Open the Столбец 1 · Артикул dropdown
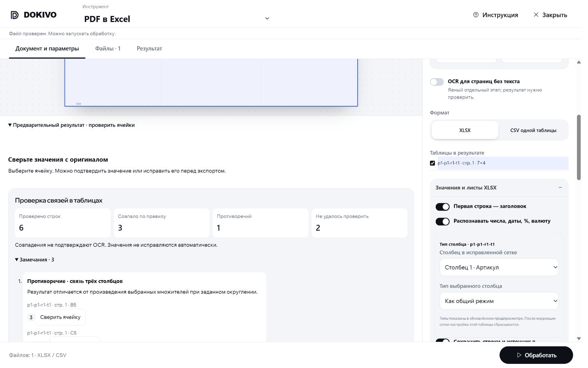 coord(499,267)
